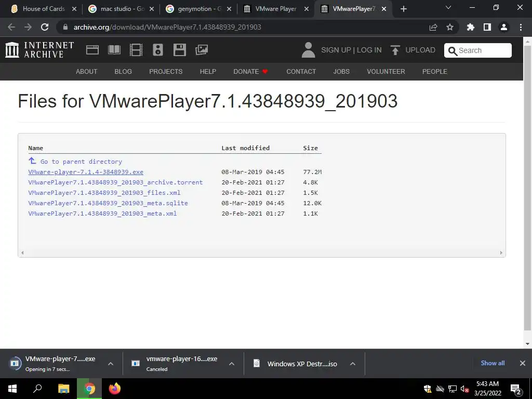Switch to genymotion Google tab
Screen dimensions: 532x399
pos(199,9)
